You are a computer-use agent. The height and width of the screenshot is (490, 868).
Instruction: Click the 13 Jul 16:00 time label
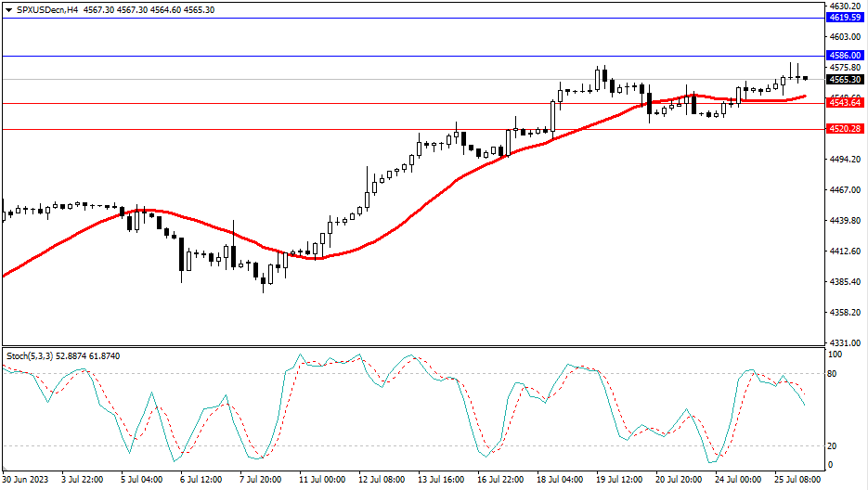441,480
